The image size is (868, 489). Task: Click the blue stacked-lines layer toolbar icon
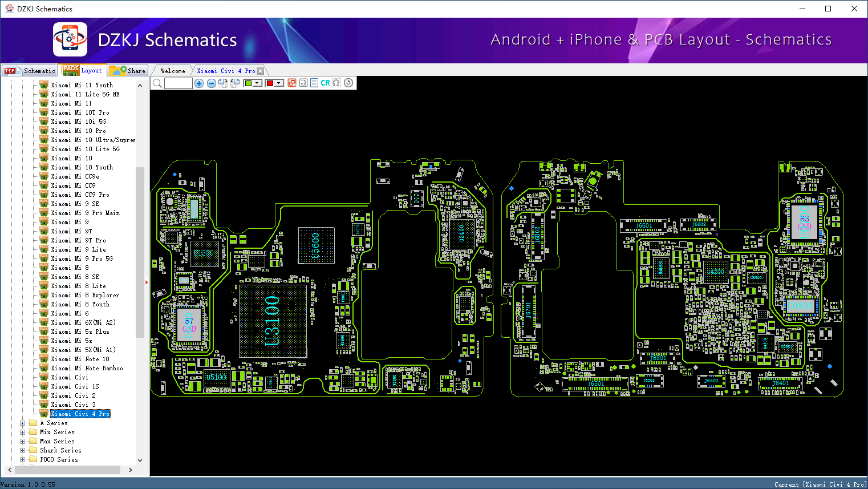click(x=314, y=83)
